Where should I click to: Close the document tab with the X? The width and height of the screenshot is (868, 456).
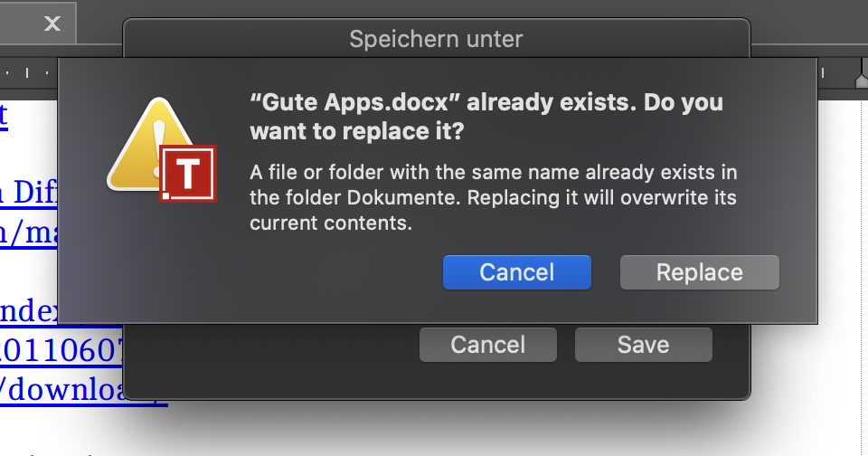click(x=52, y=24)
